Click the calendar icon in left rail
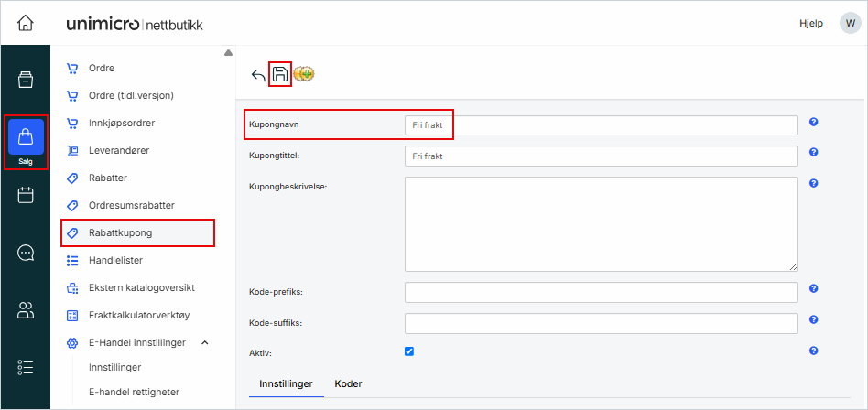This screenshot has width=868, height=410. (x=26, y=195)
